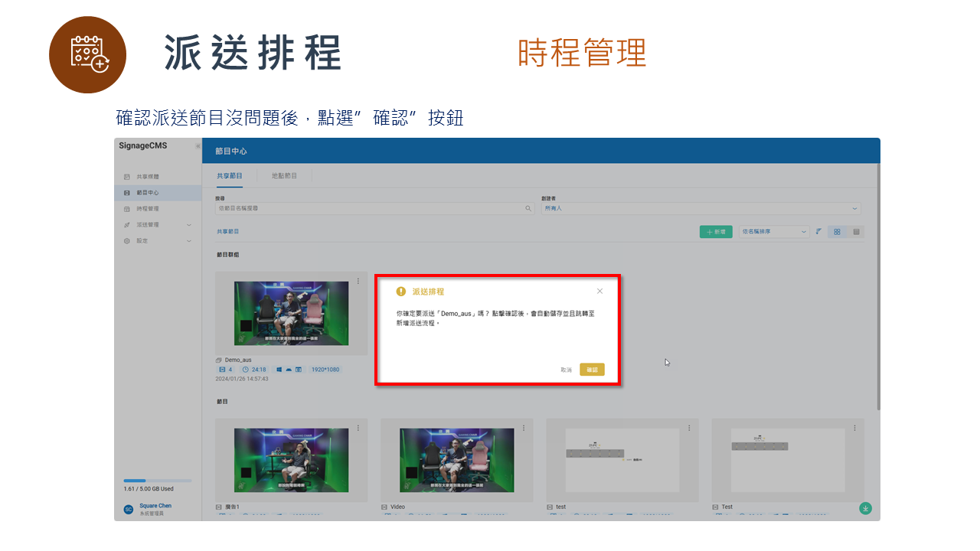Open the 共享媒體 (shared media) sidebar icon
This screenshot has height=551, width=980.
coord(127,176)
